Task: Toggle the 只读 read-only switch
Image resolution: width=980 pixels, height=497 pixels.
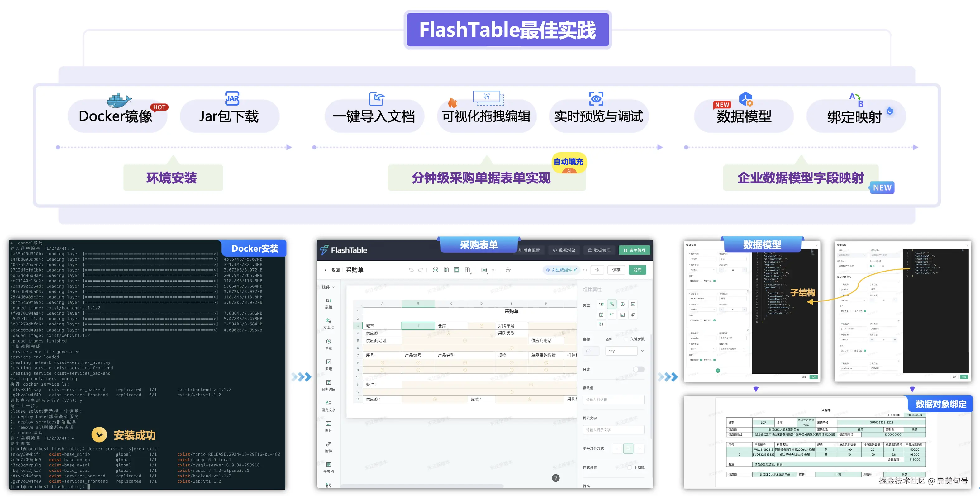Action: click(x=638, y=370)
